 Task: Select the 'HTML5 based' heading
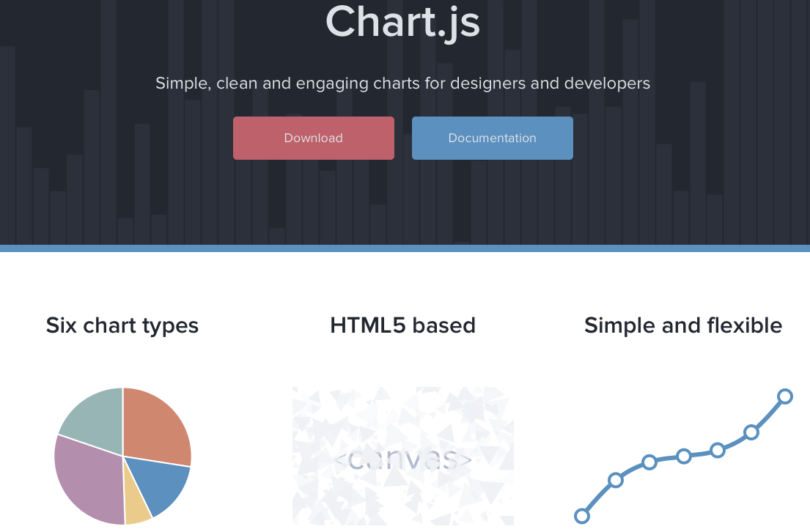(x=403, y=325)
